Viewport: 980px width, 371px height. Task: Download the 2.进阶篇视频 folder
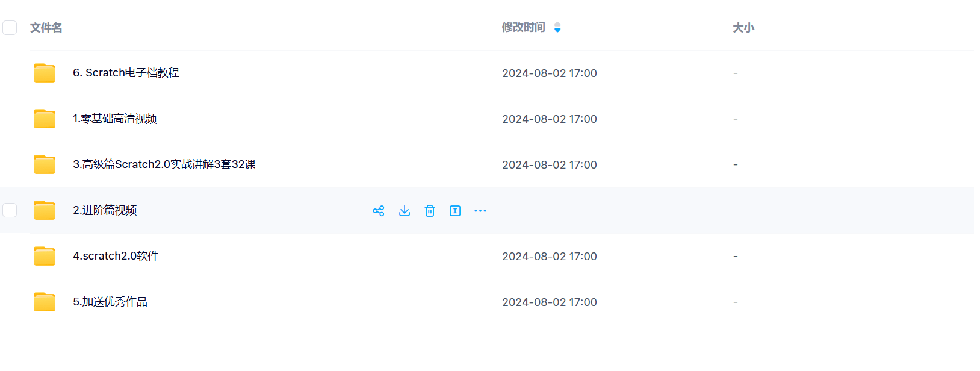[x=405, y=211]
